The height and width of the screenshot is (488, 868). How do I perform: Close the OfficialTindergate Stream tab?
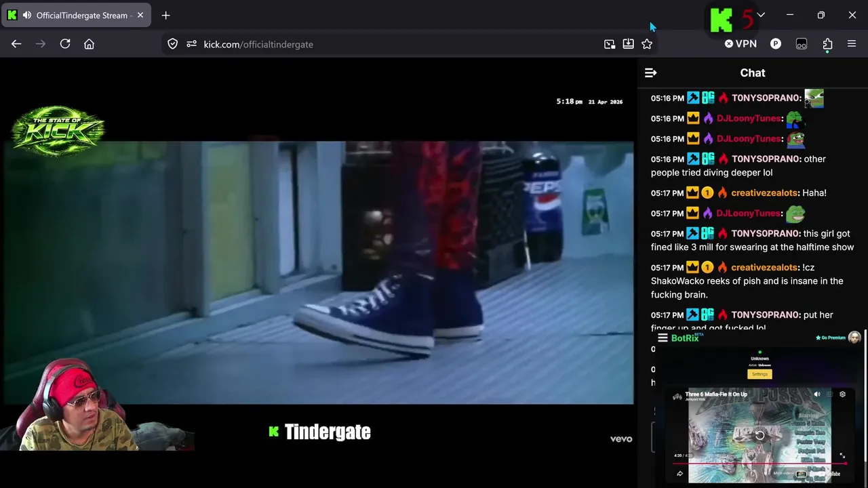click(140, 15)
